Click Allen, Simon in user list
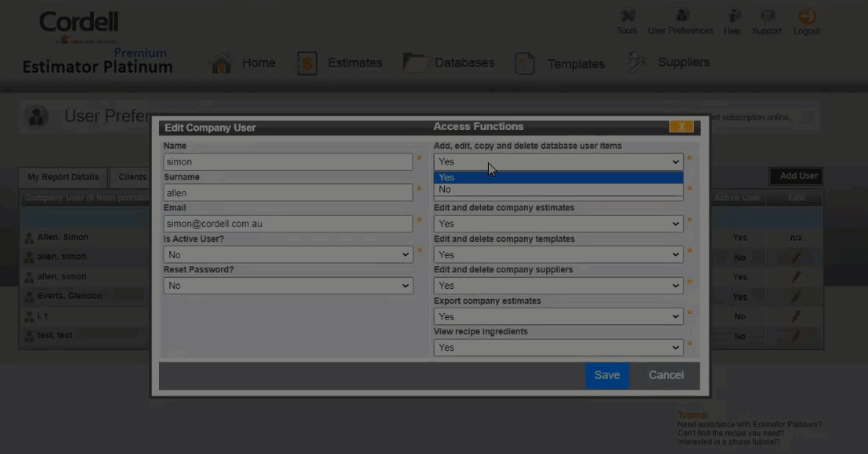The width and height of the screenshot is (868, 454). [63, 236]
